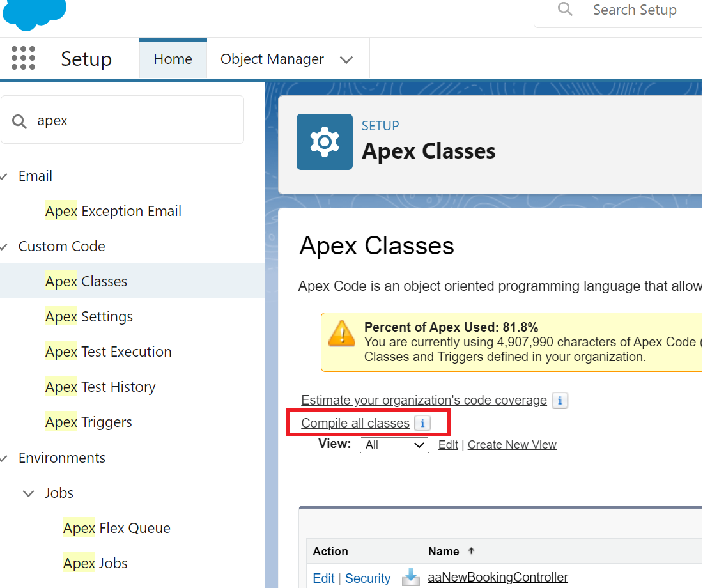Sort by the Name column arrow
Screen dimensions: 703x588
471,551
